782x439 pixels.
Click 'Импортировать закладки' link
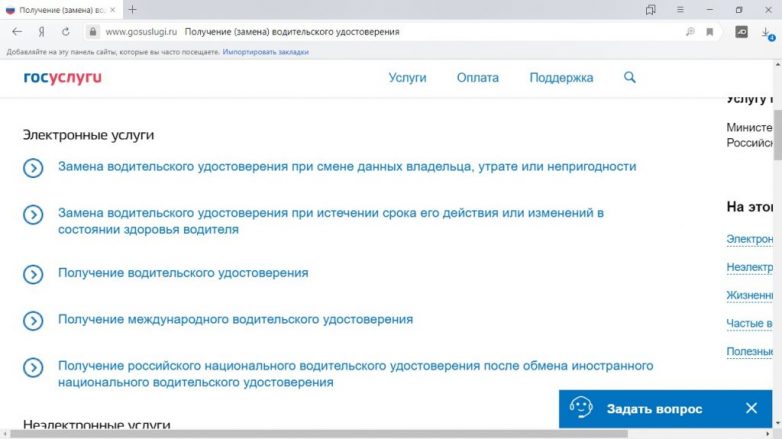(x=265, y=51)
